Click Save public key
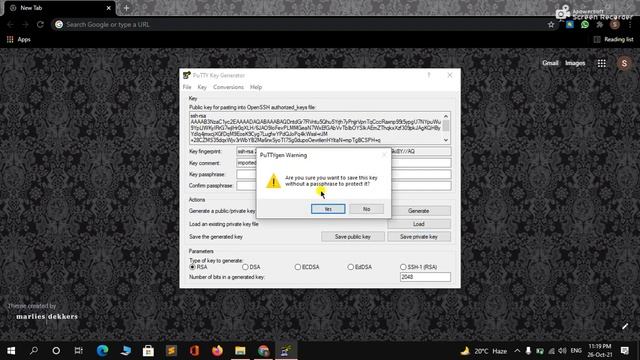 click(353, 237)
